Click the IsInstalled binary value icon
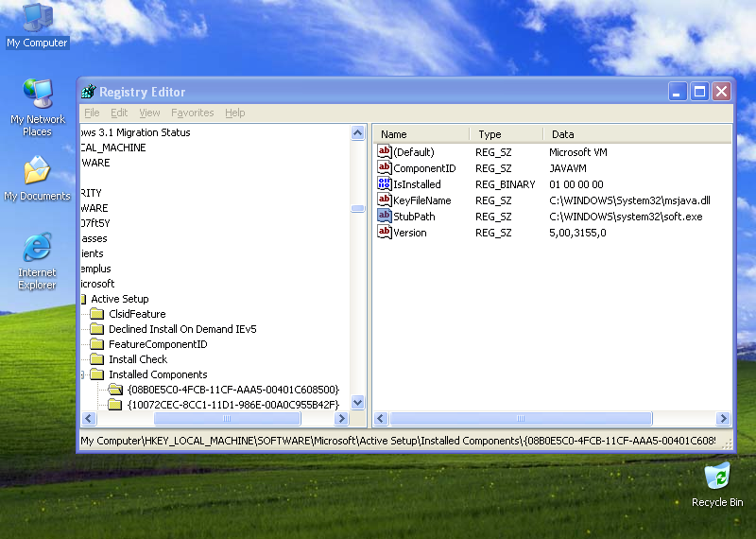Screen dimensions: 756x539 pyautogui.click(x=385, y=183)
